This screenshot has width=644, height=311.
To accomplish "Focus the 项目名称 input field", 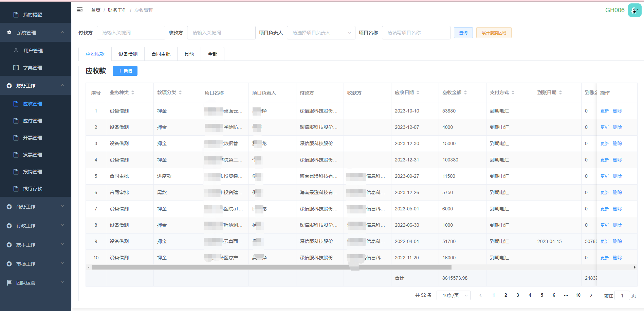I will [x=416, y=33].
